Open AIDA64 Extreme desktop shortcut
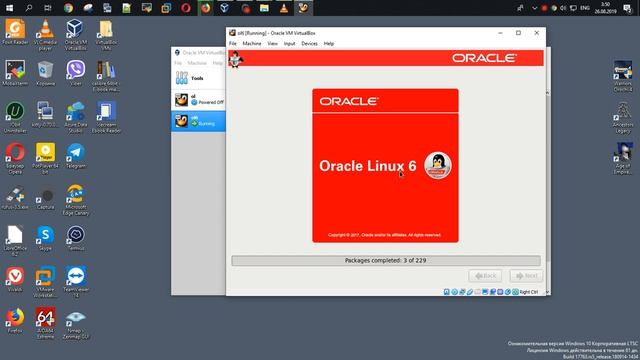Viewport: 640px width, 360px height. click(45, 323)
